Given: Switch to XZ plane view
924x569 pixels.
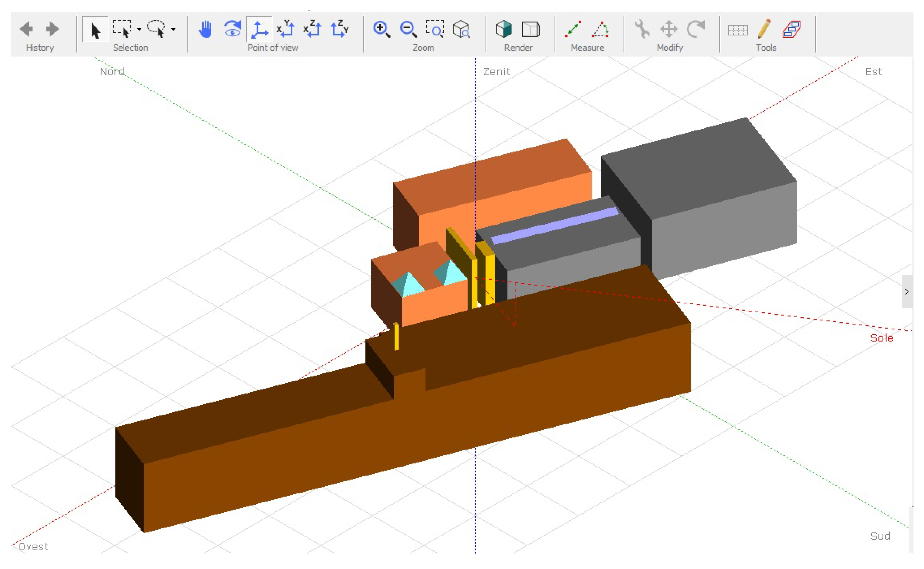Looking at the screenshot, I should [x=312, y=29].
